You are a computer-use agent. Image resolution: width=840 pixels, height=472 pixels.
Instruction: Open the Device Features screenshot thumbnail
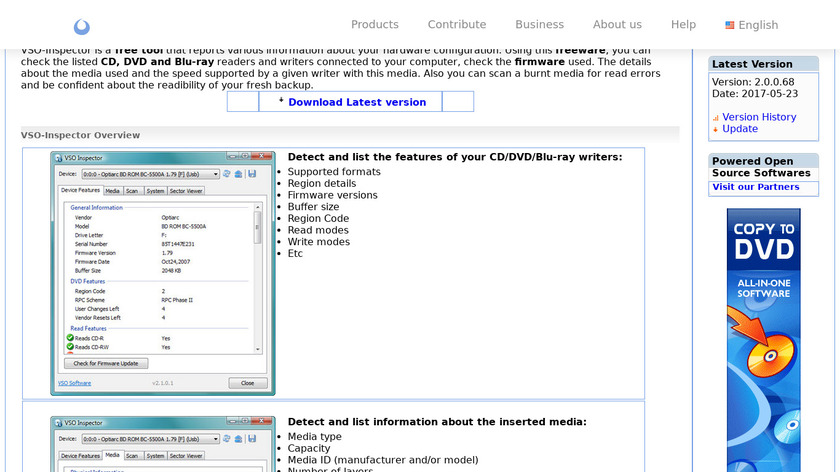[x=163, y=273]
